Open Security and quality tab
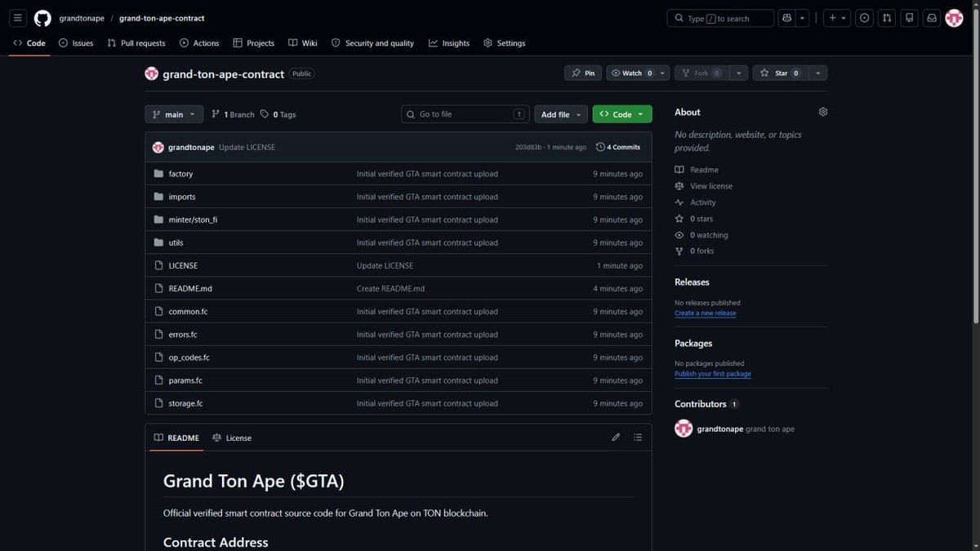This screenshot has width=980, height=551. 372,43
